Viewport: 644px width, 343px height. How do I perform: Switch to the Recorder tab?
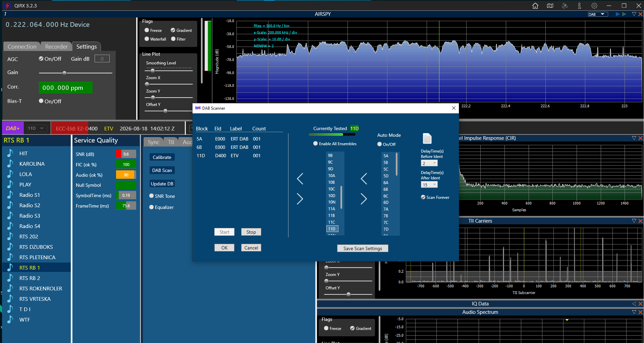coord(56,47)
